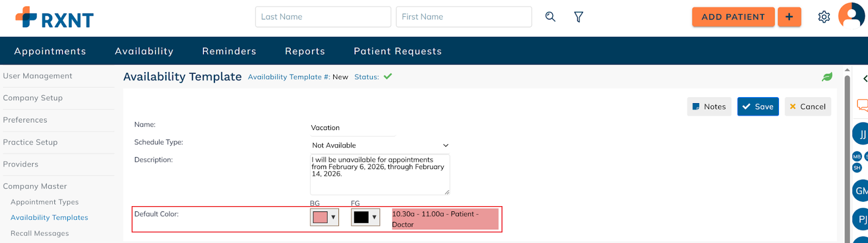The image size is (868, 243).
Task: Save the availability template
Action: coord(758,107)
